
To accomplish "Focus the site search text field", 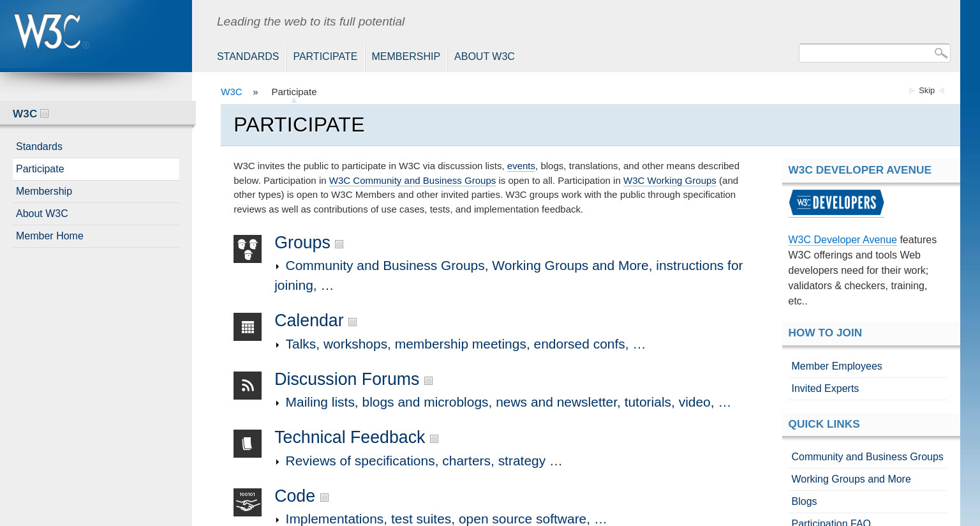I will (x=866, y=53).
